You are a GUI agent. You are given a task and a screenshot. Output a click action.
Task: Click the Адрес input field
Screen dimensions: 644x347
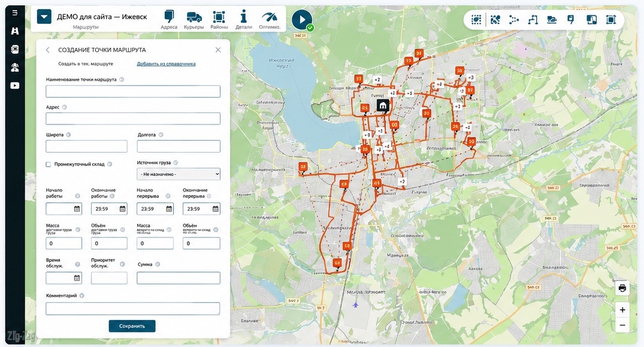[x=133, y=118]
